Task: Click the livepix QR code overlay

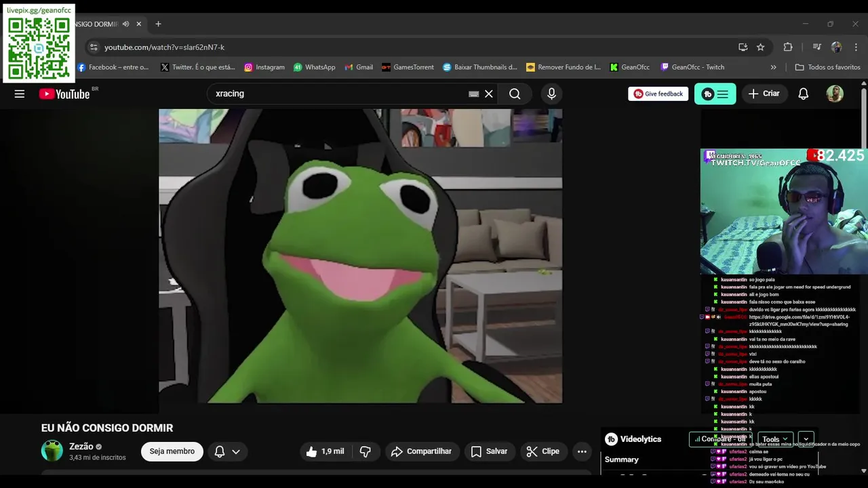Action: coord(39,48)
